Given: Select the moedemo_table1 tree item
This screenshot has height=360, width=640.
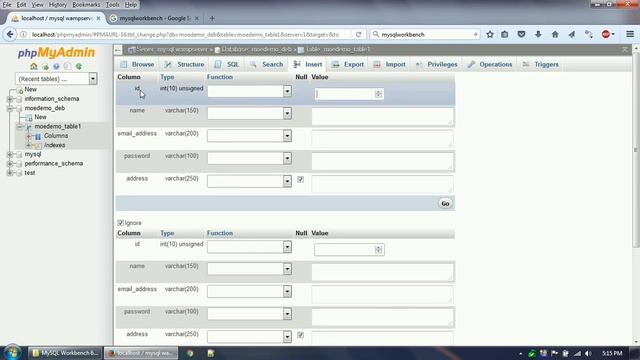Looking at the screenshot, I should (58, 127).
